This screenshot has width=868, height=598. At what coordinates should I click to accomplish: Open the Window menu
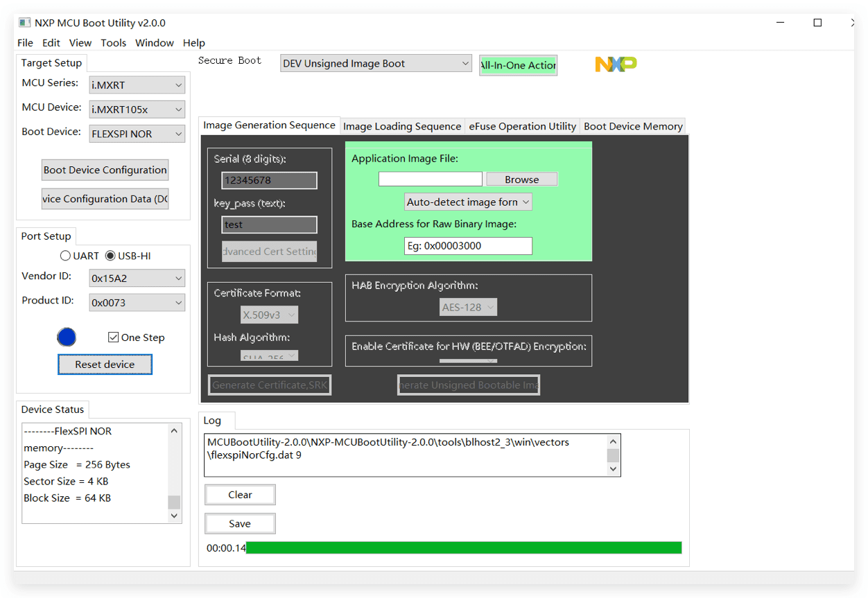click(x=155, y=43)
